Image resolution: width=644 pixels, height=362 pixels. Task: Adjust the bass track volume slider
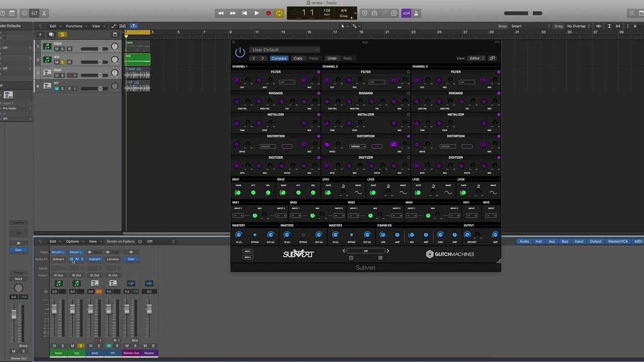pyautogui.click(x=95, y=49)
